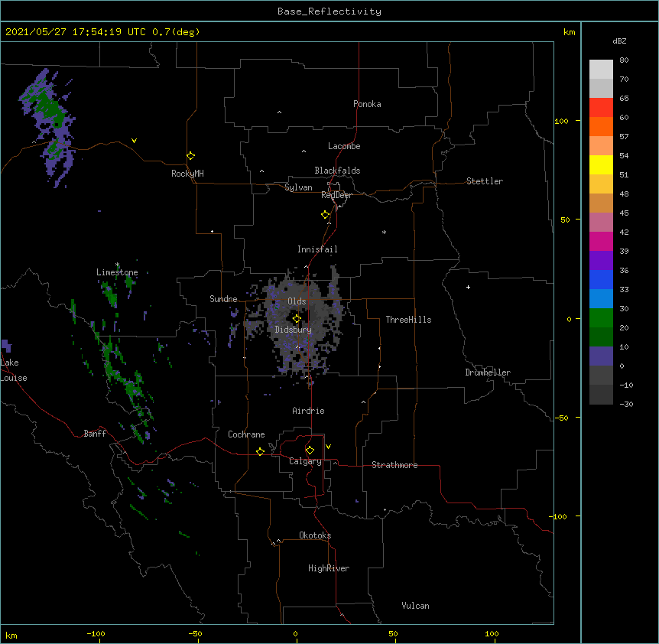The width and height of the screenshot is (659, 644).
Task: Click the yellow diamond marker near RockyMH
Action: [x=191, y=156]
